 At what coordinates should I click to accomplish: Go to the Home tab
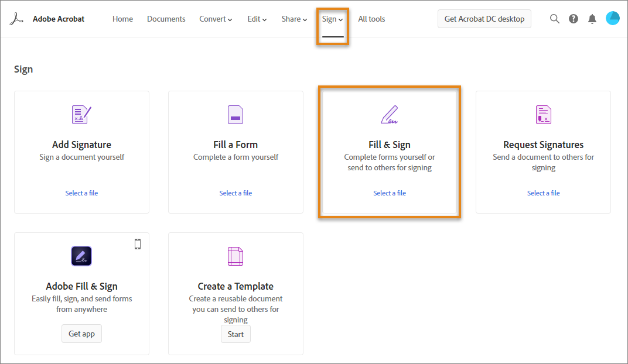(122, 19)
